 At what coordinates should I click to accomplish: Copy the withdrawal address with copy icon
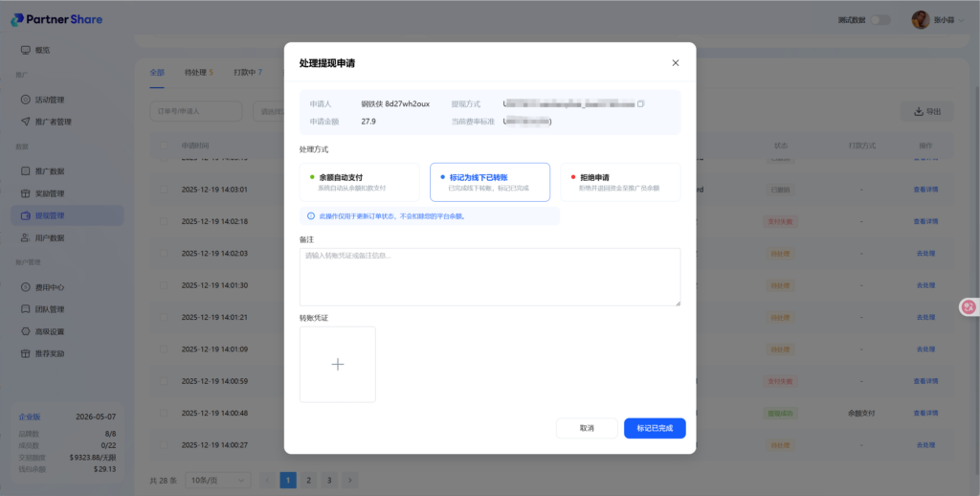641,103
